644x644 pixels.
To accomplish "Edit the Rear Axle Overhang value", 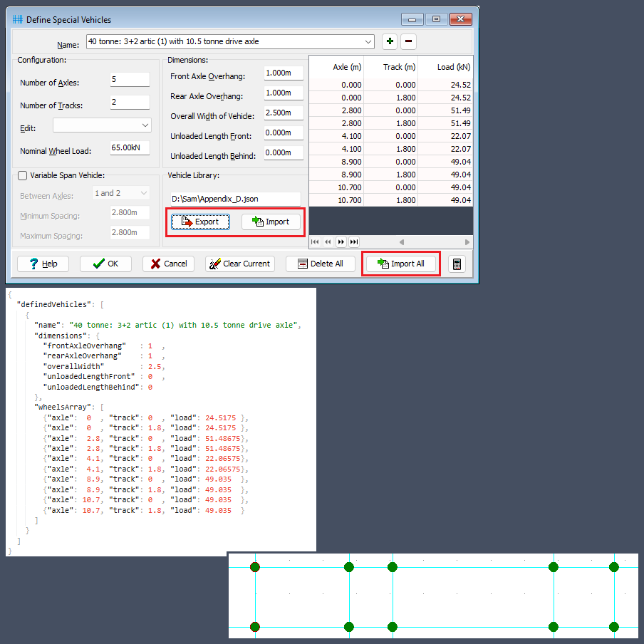I will (284, 93).
